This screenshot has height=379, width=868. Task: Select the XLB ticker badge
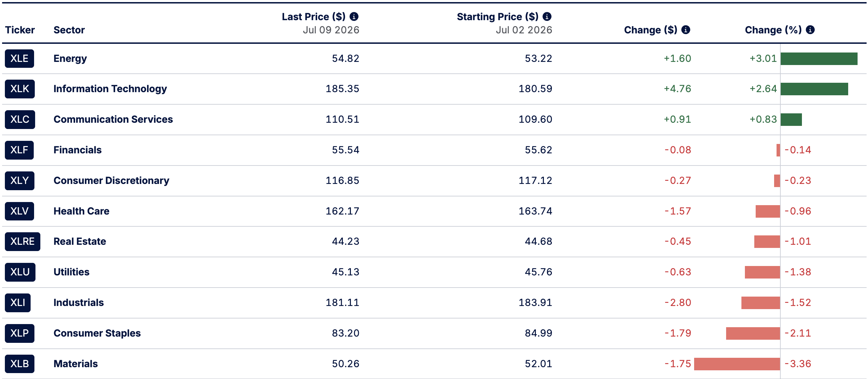19,364
